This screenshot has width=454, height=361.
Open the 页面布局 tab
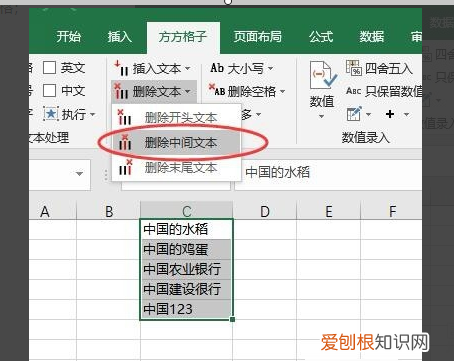coord(257,36)
